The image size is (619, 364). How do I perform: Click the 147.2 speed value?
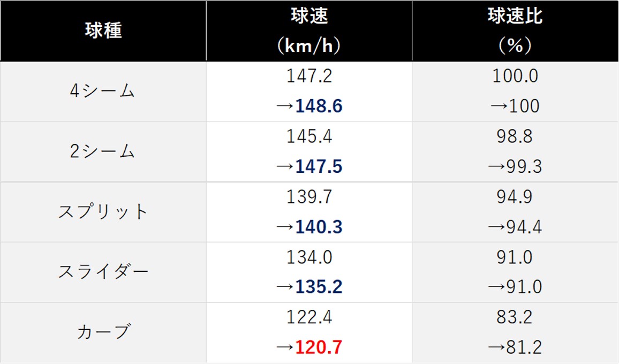309,76
